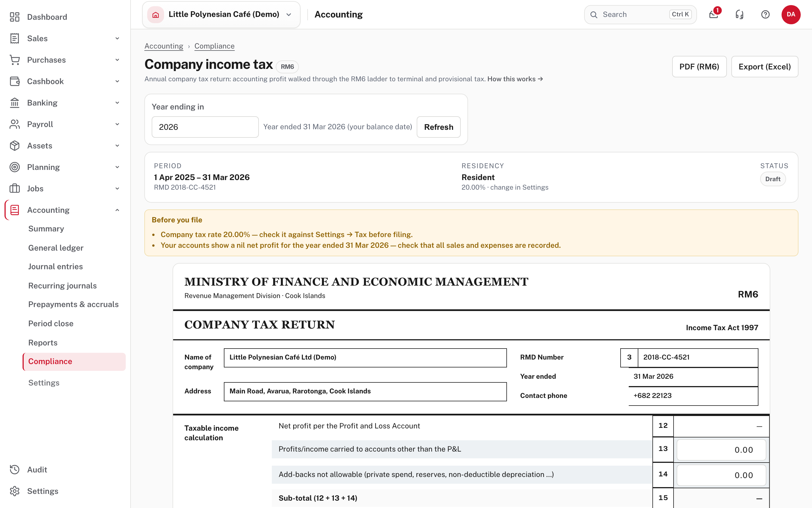Image resolution: width=812 pixels, height=508 pixels.
Task: Click the Audit history icon
Action: 14,470
